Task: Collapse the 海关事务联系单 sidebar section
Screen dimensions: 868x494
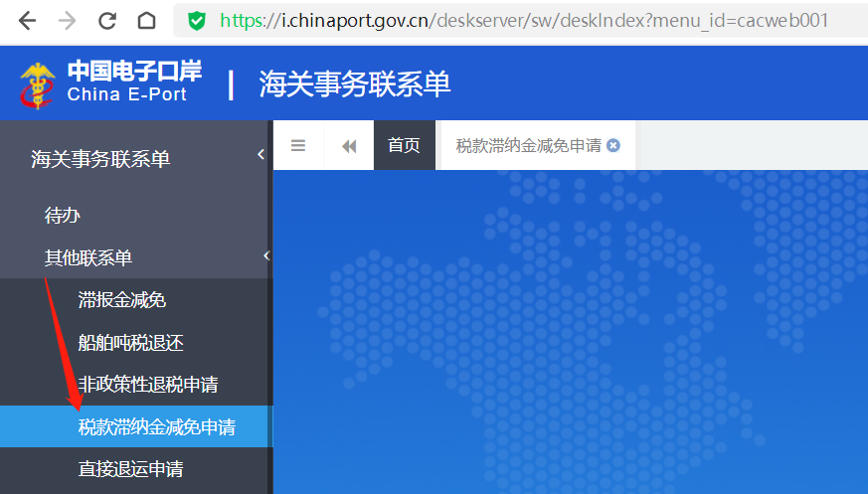Action: 260,154
